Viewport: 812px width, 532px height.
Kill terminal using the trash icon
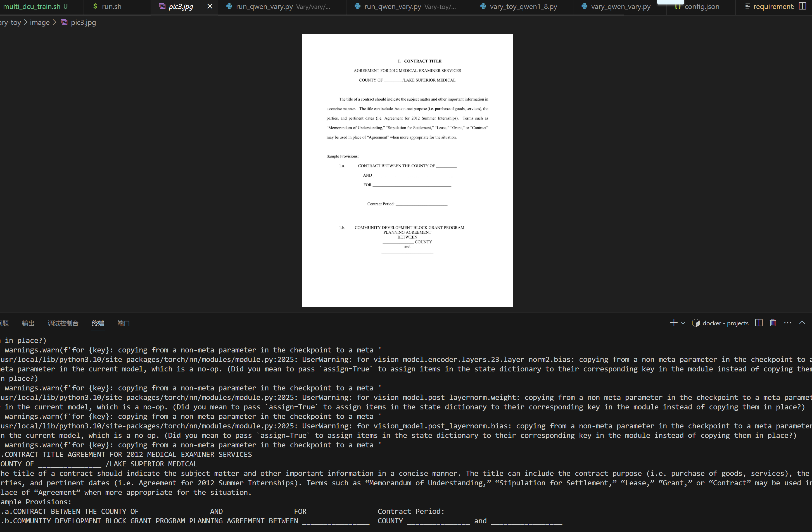coord(773,323)
